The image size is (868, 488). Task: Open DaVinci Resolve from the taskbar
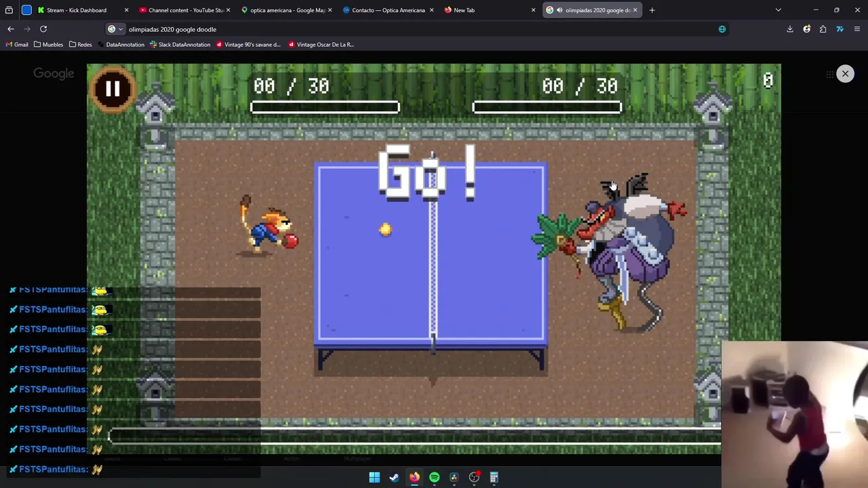[454, 477]
